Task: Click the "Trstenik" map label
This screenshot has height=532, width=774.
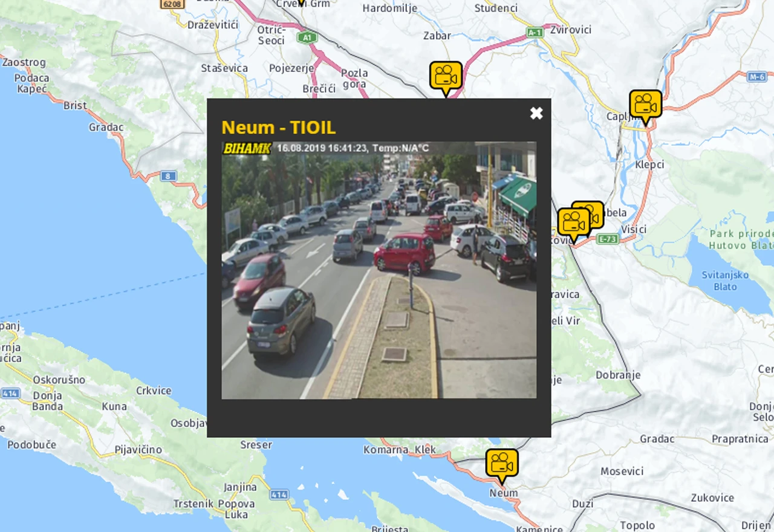Action: [x=193, y=504]
